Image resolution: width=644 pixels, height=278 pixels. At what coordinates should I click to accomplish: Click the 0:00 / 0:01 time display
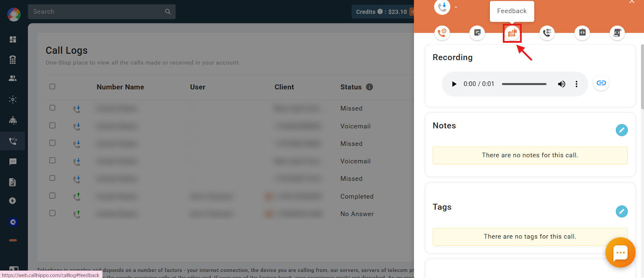[479, 84]
